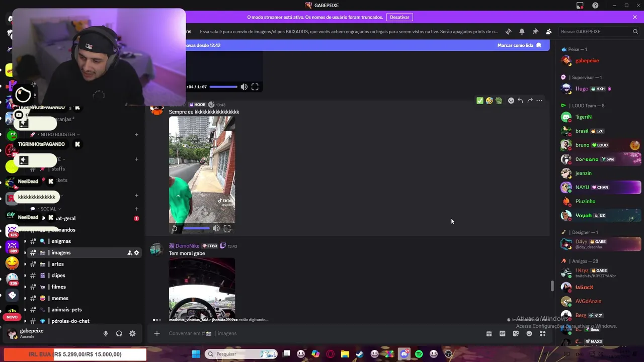Open notification settings bell icon
The width and height of the screenshot is (644, 362).
[522, 31]
